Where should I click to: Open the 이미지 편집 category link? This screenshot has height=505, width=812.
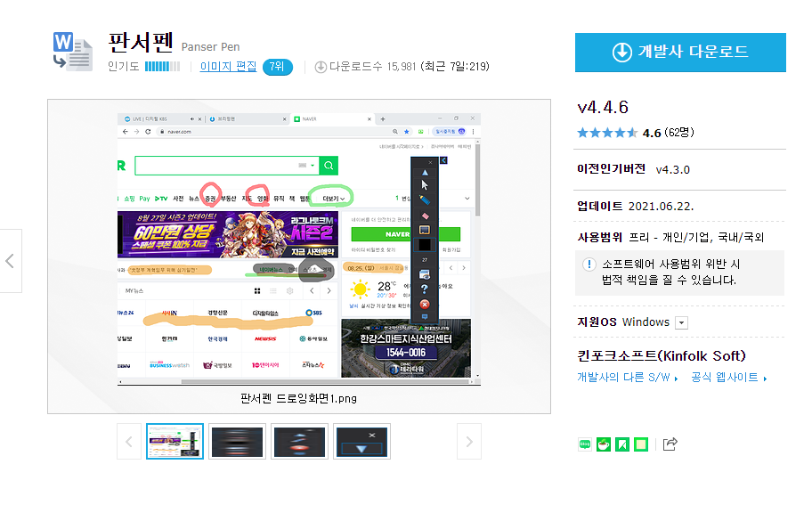[228, 66]
